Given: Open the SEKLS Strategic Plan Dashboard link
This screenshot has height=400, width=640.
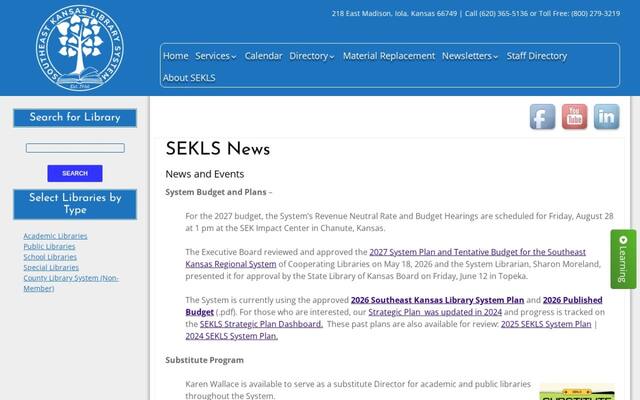Looking at the screenshot, I should (x=261, y=324).
